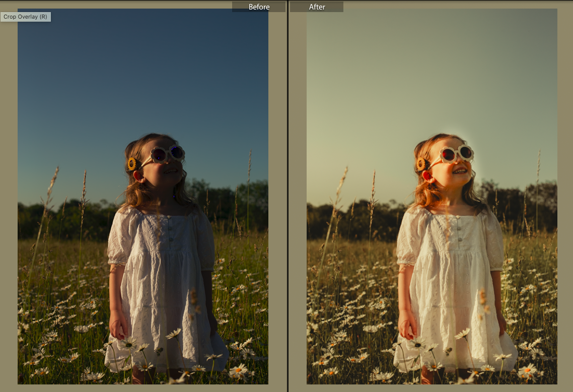Viewport: 573px width, 392px height.
Task: Click the Crop Overlay (R) tooltip
Action: [26, 17]
